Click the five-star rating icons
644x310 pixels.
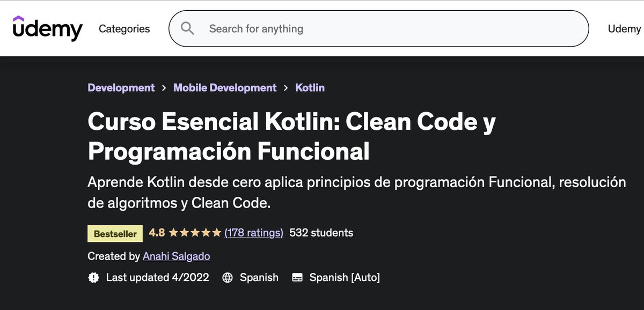195,233
